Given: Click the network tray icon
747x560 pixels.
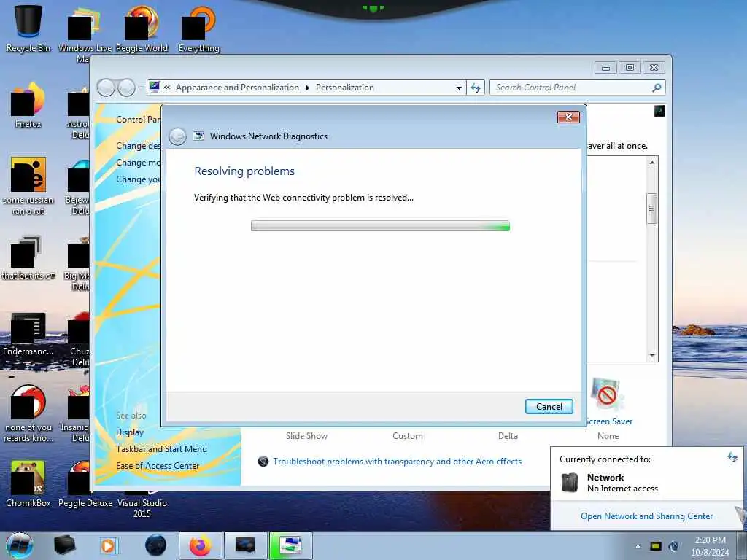Looking at the screenshot, I should [x=673, y=546].
